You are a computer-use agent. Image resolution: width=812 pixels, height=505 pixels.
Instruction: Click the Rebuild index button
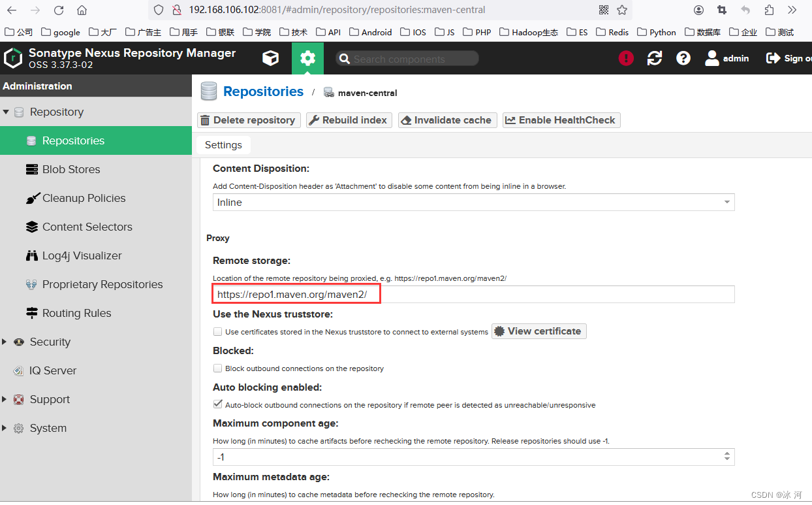349,120
